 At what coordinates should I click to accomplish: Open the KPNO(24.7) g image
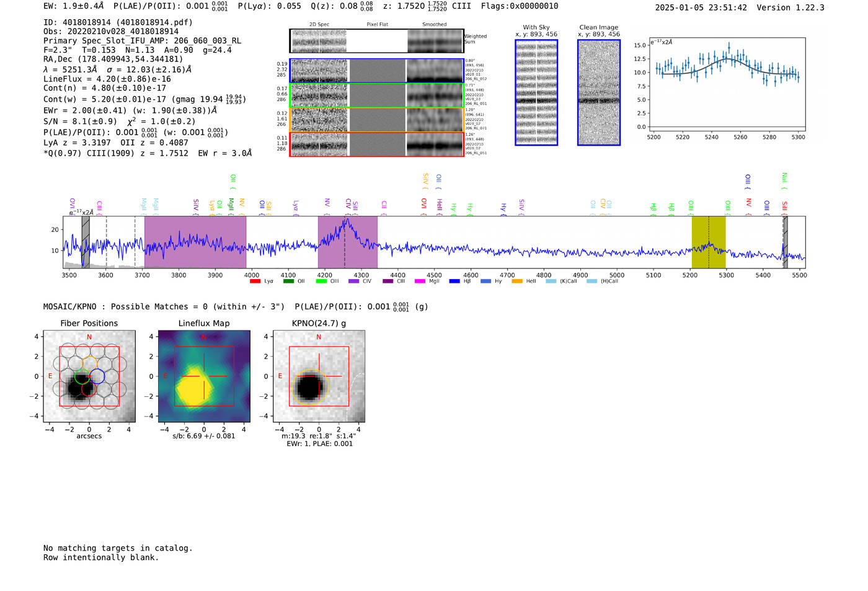pyautogui.click(x=319, y=376)
